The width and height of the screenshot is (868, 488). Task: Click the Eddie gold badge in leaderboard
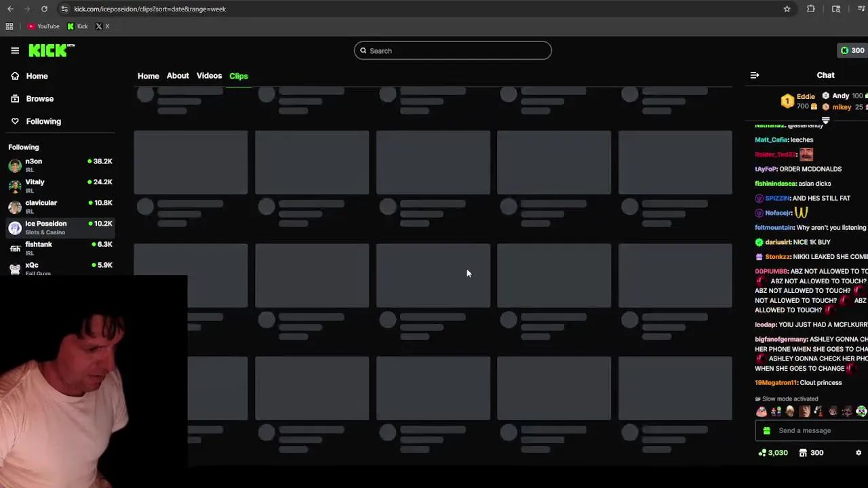pyautogui.click(x=787, y=102)
